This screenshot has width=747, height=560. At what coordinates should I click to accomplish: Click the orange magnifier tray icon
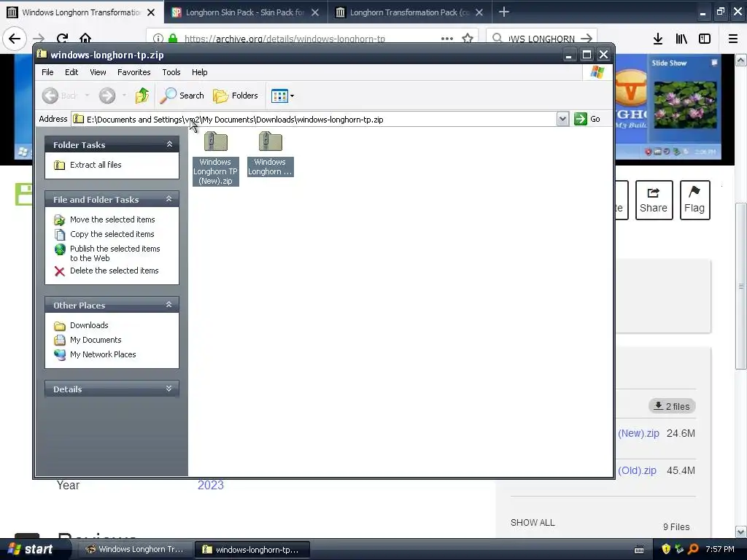[693, 549]
